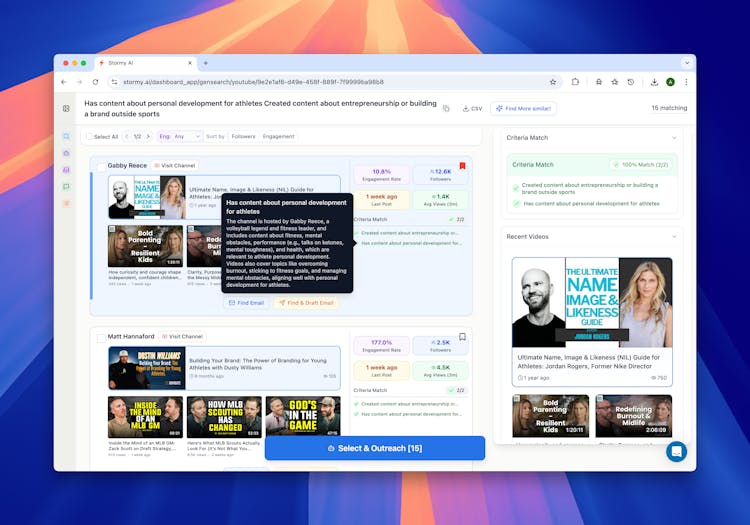Sort results by Engagement
The width and height of the screenshot is (750, 525).
coord(278,136)
